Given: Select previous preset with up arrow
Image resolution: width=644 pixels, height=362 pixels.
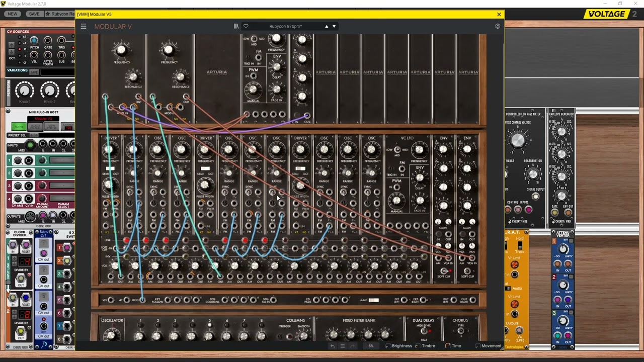Looking at the screenshot, I should [327, 26].
